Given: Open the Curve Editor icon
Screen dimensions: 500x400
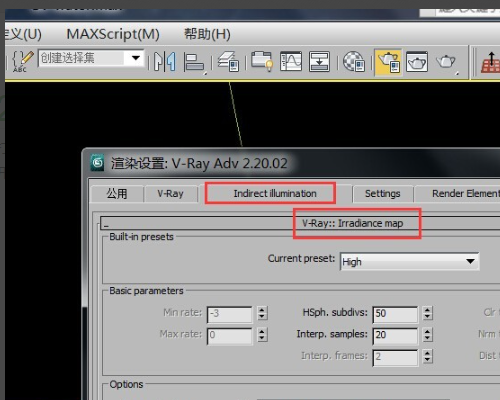Looking at the screenshot, I should [x=291, y=61].
